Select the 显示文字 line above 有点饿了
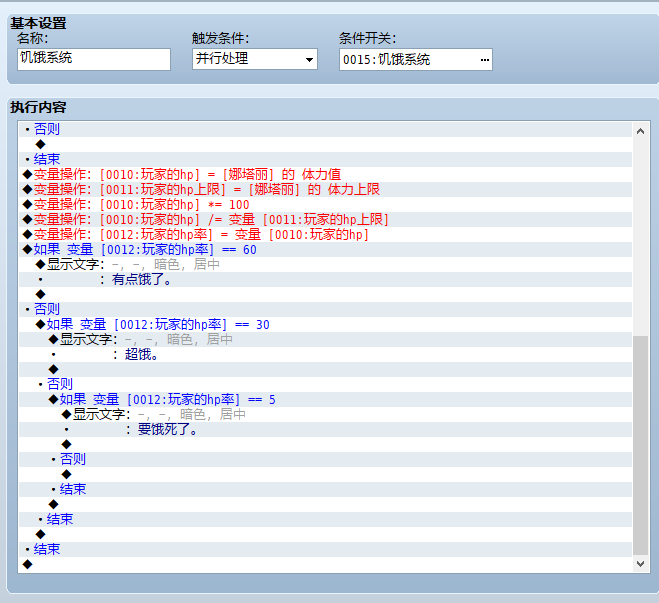 325,264
